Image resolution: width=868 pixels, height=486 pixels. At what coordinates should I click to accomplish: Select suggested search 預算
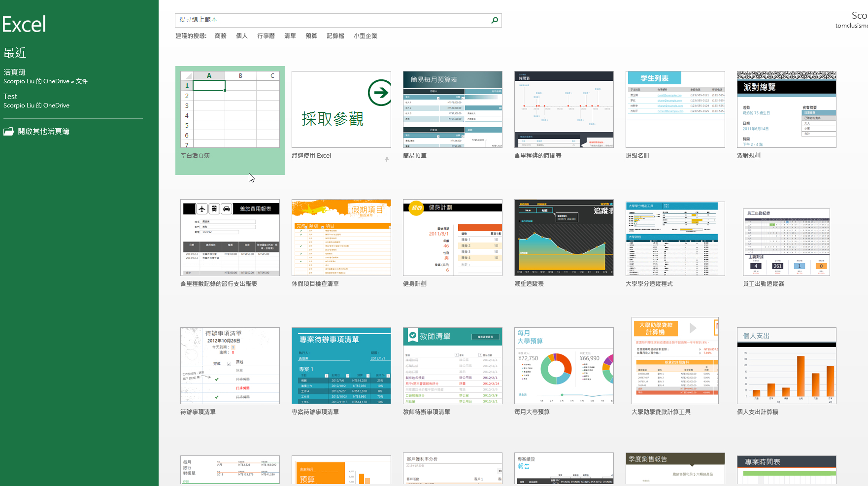click(311, 36)
